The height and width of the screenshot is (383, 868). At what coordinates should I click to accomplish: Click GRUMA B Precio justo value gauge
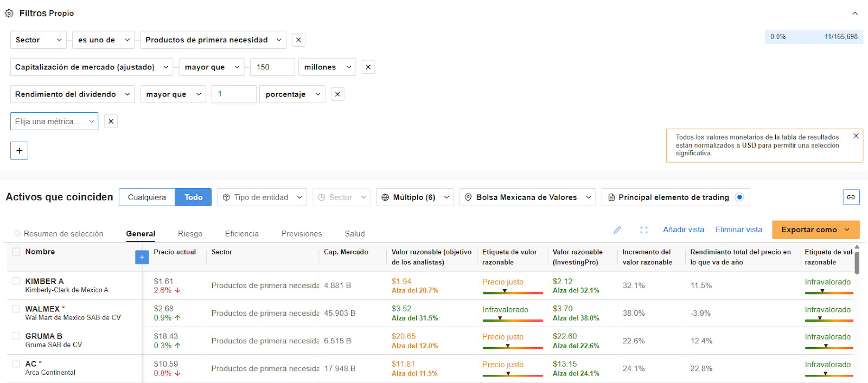coord(513,347)
